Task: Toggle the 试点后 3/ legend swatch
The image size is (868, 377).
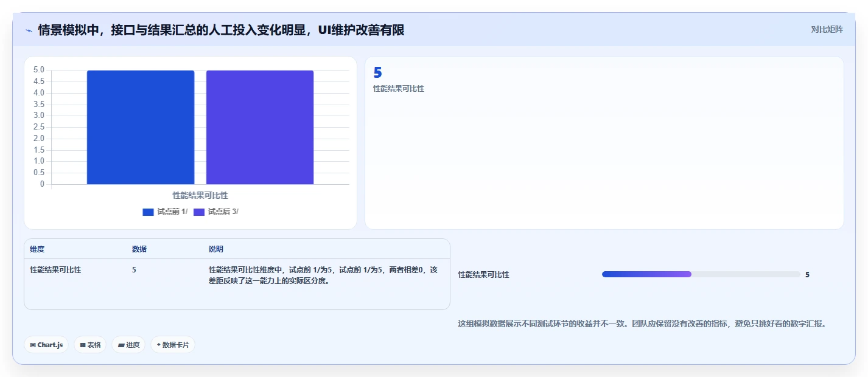Action: [x=199, y=212]
